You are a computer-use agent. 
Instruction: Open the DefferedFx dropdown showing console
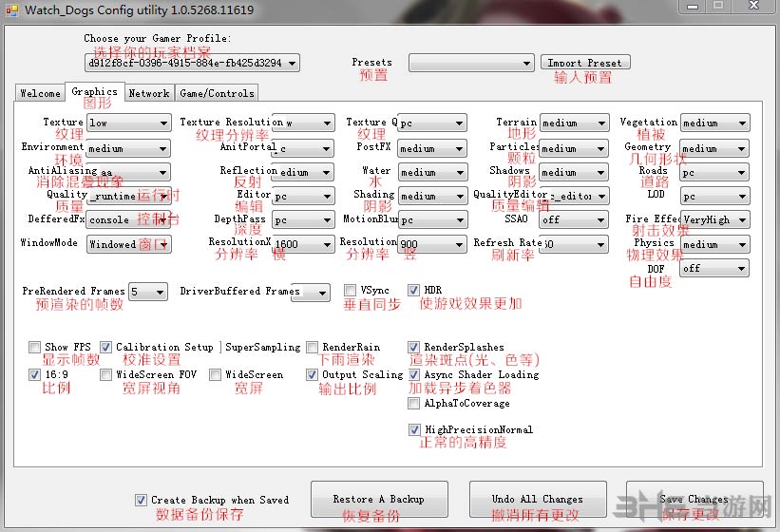pyautogui.click(x=128, y=219)
